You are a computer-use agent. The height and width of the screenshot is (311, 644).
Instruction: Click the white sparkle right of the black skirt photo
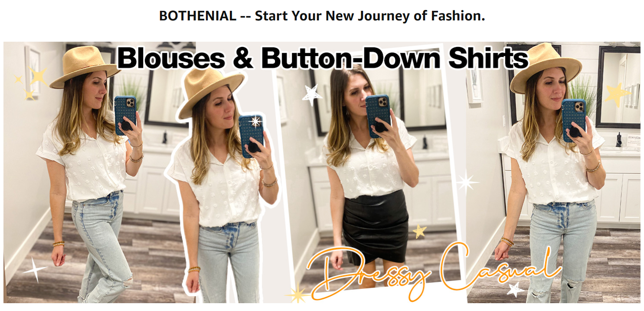coord(467,182)
